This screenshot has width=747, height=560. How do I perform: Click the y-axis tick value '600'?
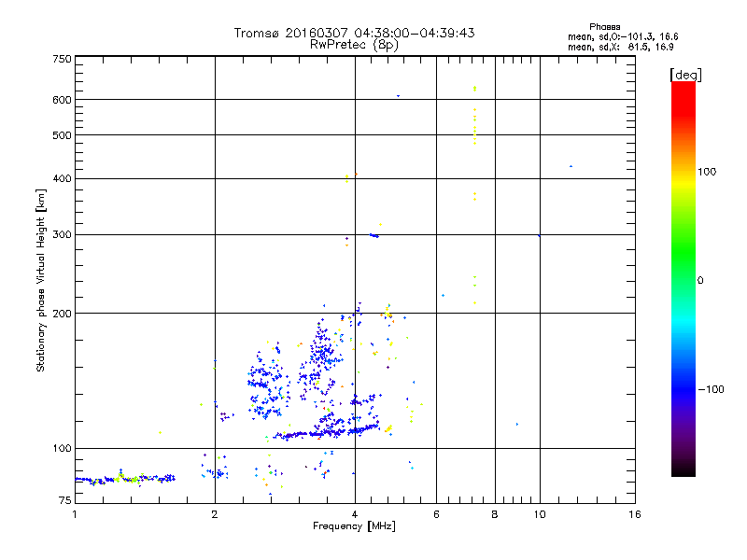(x=62, y=100)
